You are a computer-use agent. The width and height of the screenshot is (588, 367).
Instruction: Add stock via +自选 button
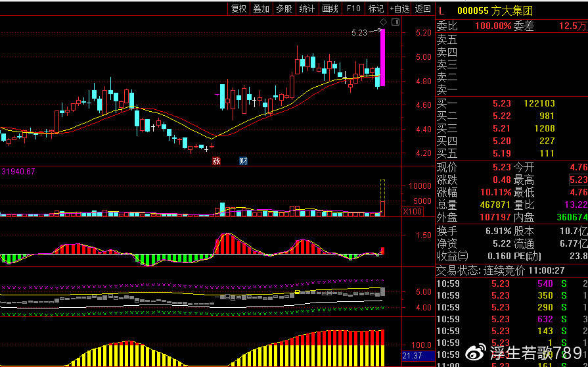pos(399,9)
